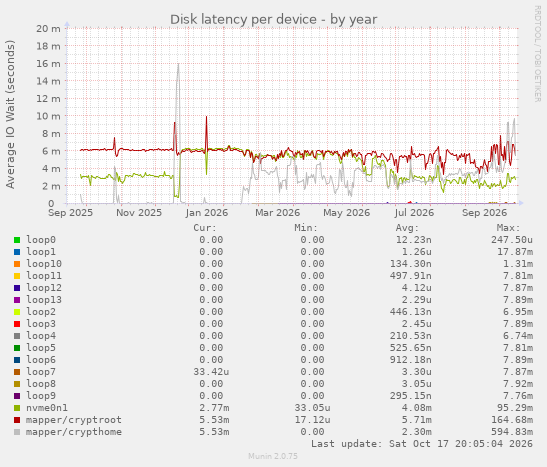Select the loop0 legend label

click(41, 240)
